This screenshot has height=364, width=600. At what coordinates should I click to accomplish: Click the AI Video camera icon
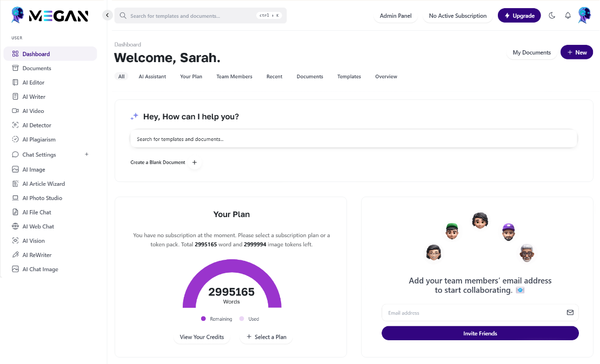pos(15,111)
